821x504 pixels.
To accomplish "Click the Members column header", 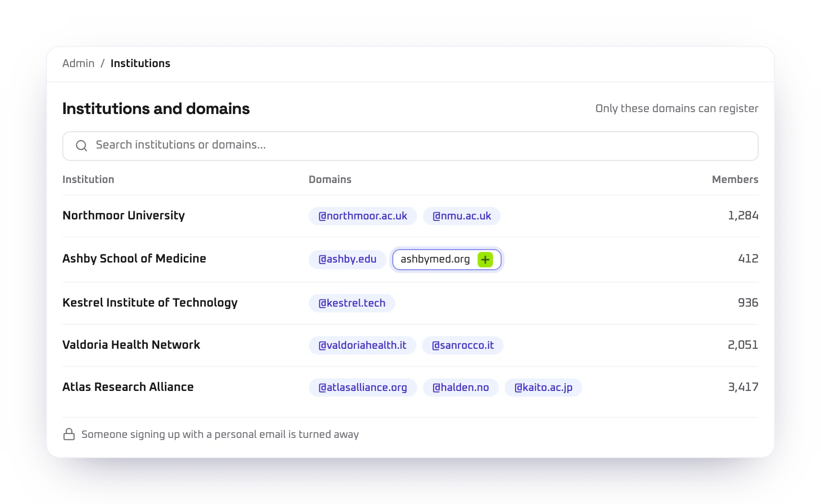I will pos(735,180).
